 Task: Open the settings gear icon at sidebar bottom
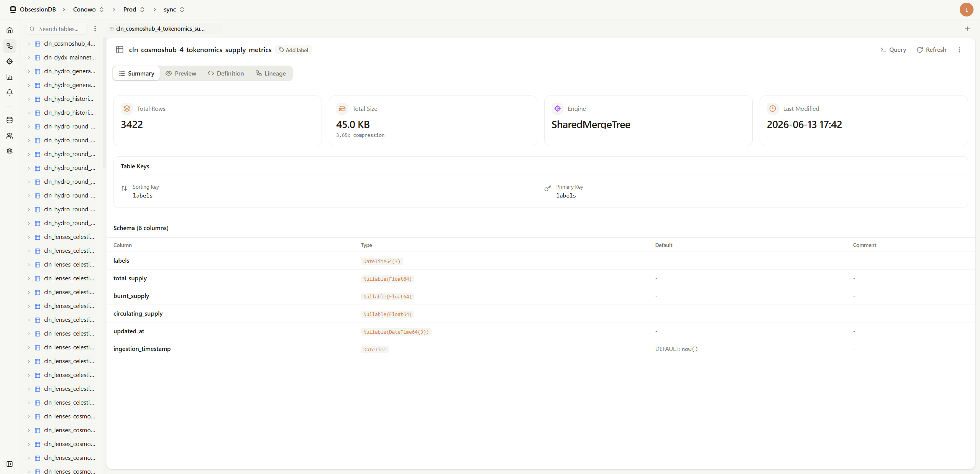10,151
